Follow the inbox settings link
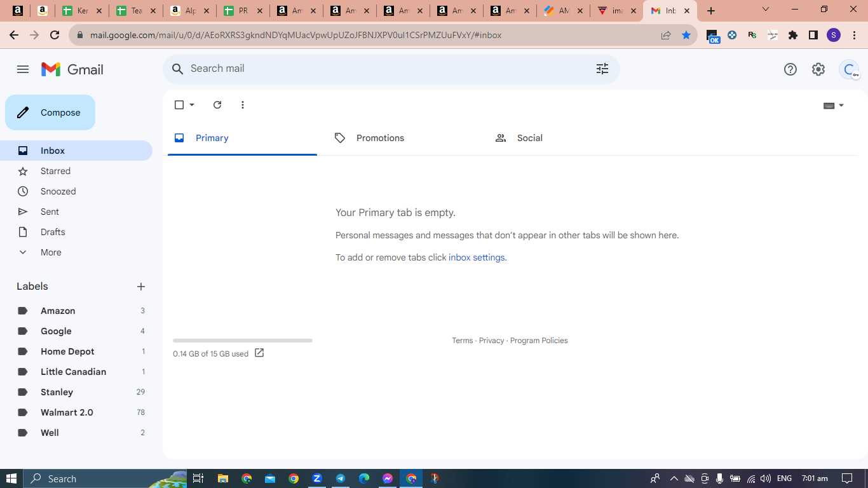The height and width of the screenshot is (488, 868). point(477,257)
